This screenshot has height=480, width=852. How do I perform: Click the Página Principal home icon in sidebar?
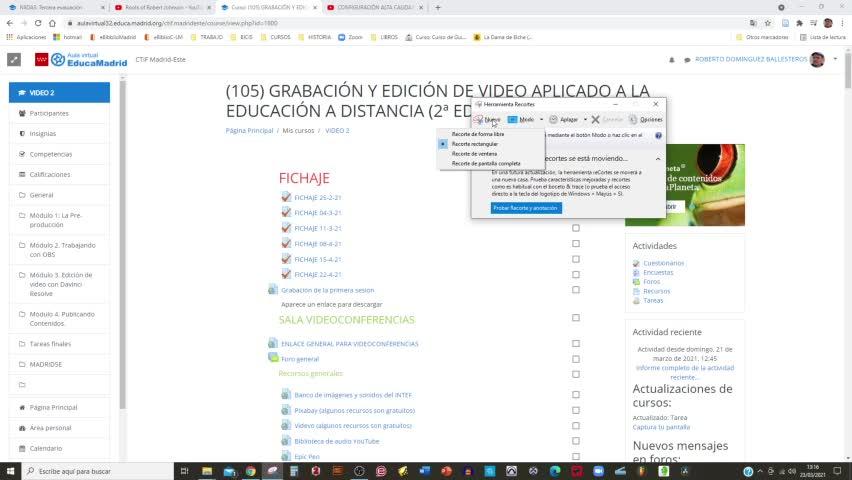[x=22, y=407]
